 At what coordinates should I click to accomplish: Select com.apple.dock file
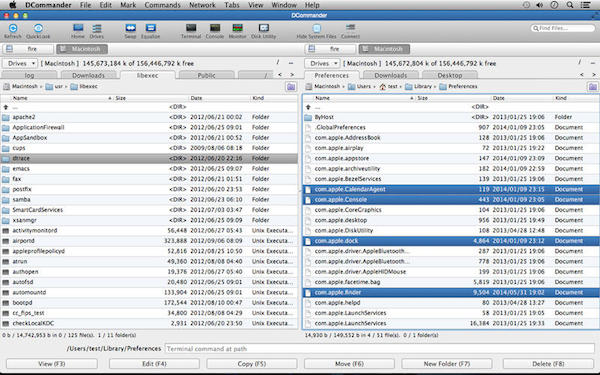click(451, 241)
